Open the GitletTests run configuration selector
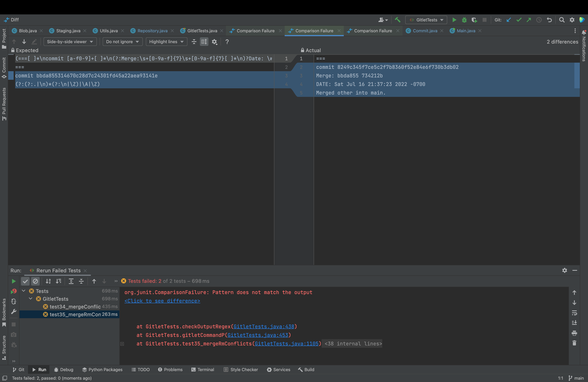Image resolution: width=588 pixels, height=382 pixels. pos(426,20)
